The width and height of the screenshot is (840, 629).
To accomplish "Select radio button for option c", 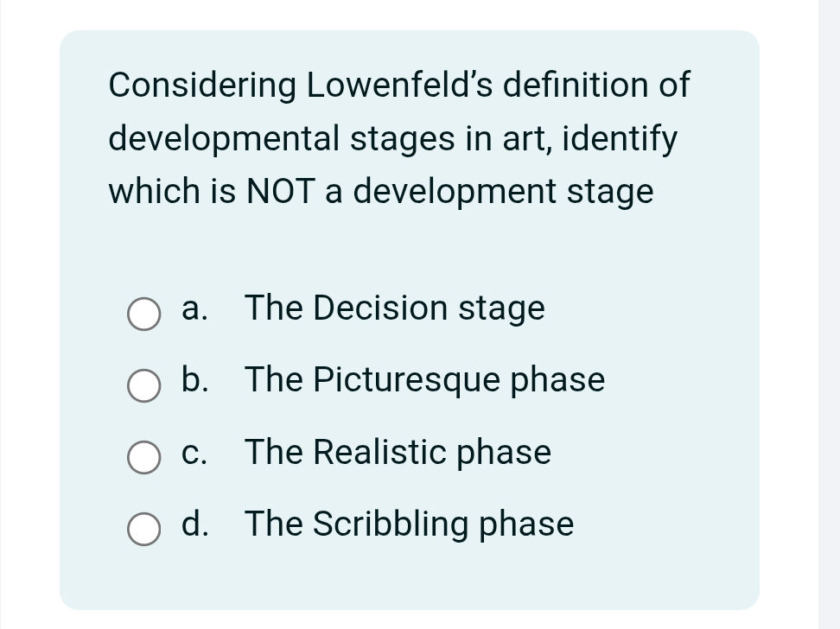I will coord(146,460).
